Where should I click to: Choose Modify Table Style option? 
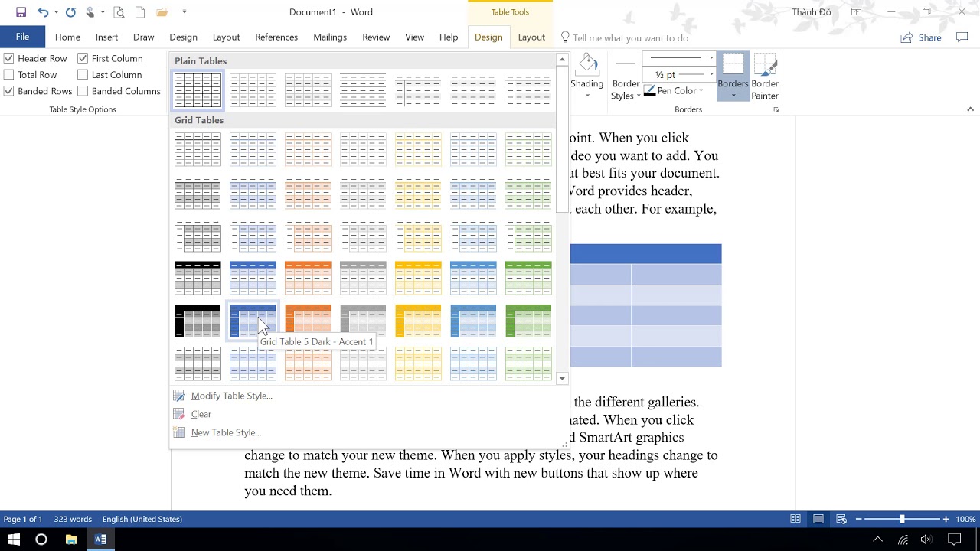[x=231, y=396]
